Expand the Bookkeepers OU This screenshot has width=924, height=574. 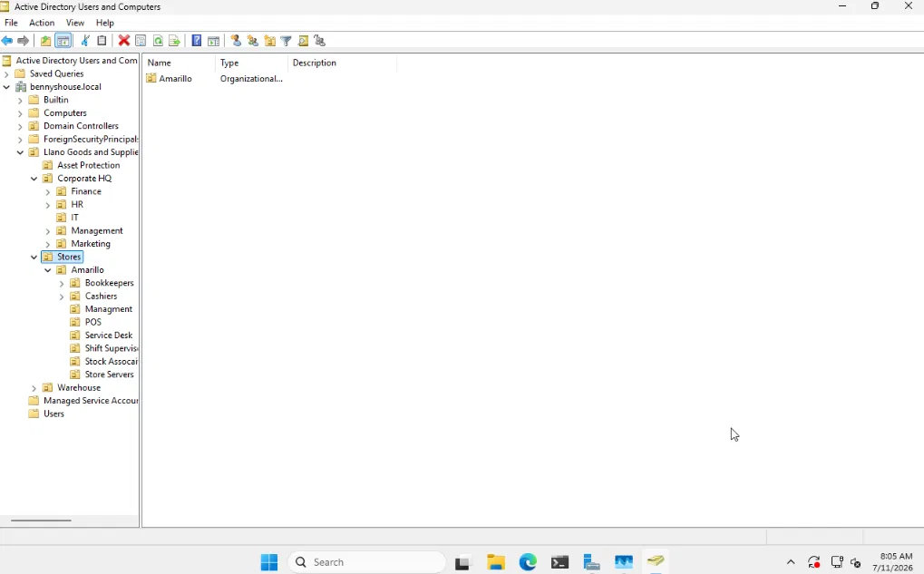pyautogui.click(x=62, y=284)
